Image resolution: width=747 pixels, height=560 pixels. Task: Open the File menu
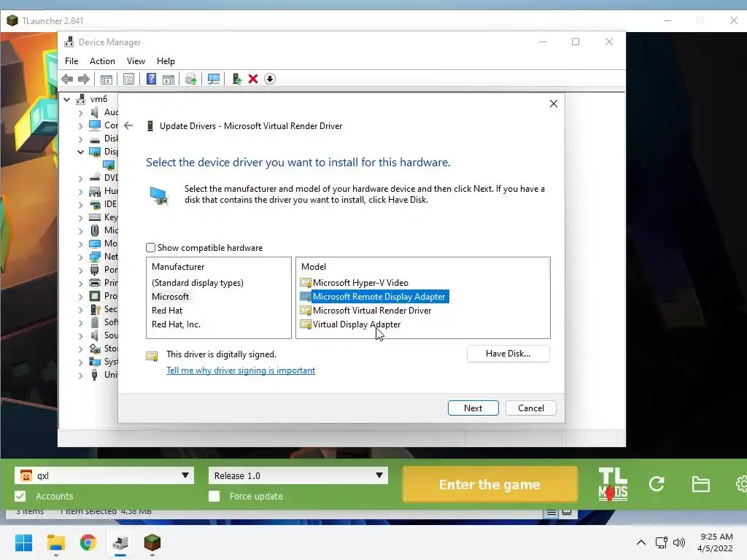click(x=71, y=61)
